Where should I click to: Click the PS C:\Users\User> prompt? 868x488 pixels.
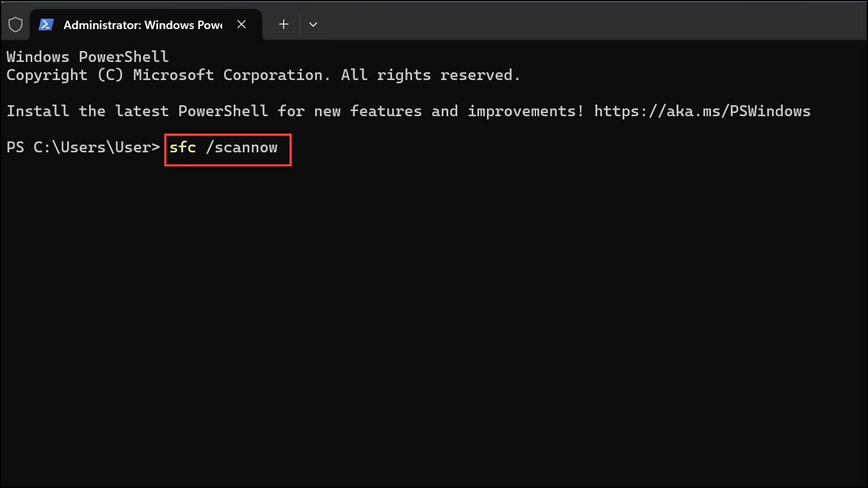tap(83, 147)
